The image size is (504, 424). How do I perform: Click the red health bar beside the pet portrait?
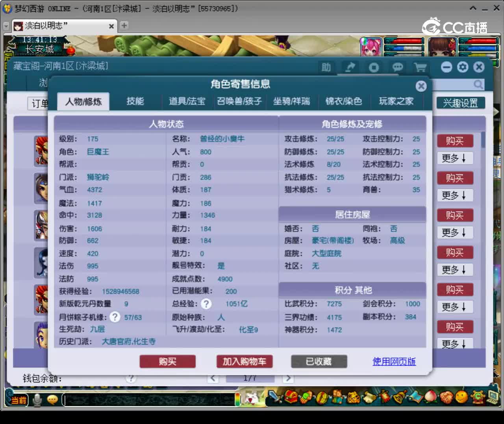(404, 41)
